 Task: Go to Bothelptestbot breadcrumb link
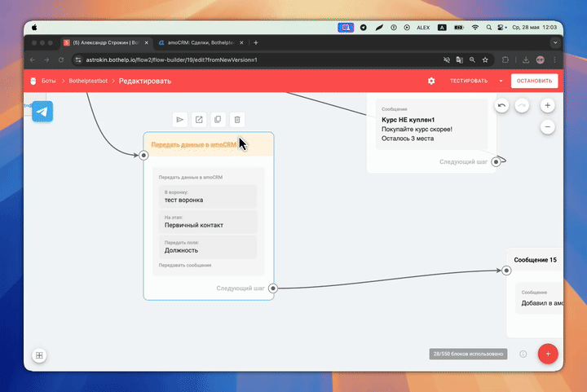(x=88, y=81)
